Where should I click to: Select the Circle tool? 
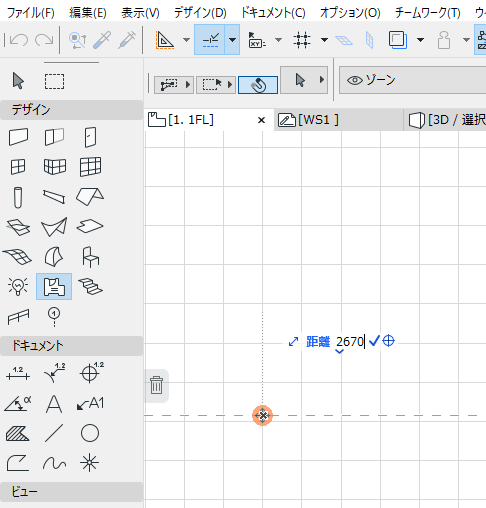tap(90, 433)
